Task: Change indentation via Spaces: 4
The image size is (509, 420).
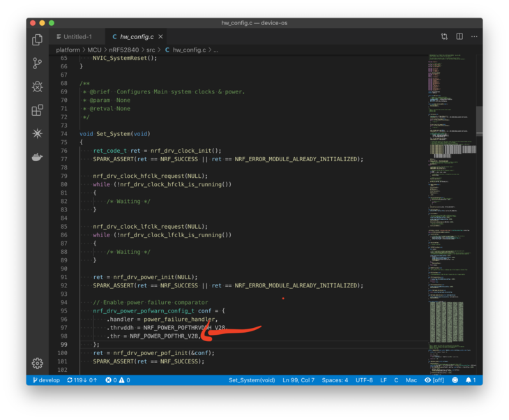Action: [x=335, y=380]
